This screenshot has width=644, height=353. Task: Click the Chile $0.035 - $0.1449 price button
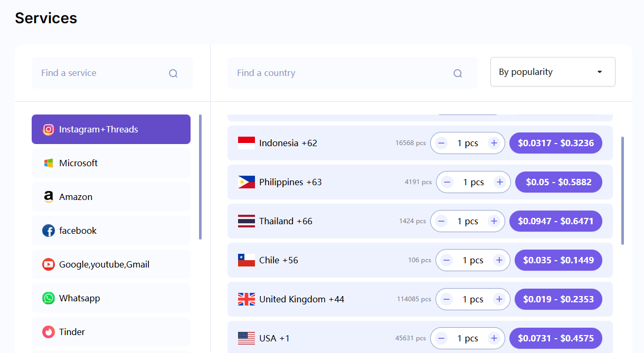558,260
